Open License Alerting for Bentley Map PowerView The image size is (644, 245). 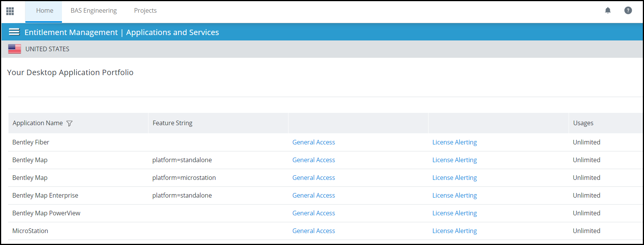pyautogui.click(x=454, y=213)
